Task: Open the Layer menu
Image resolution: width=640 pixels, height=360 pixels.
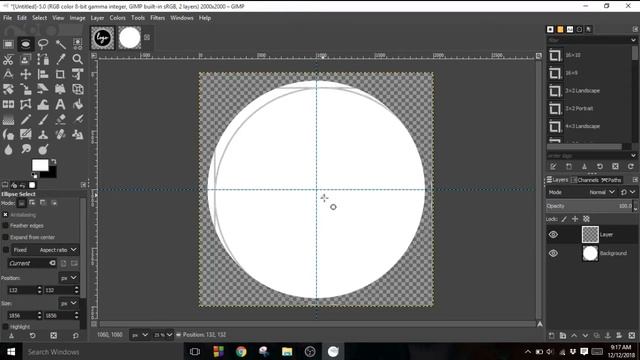Action: click(x=97, y=18)
